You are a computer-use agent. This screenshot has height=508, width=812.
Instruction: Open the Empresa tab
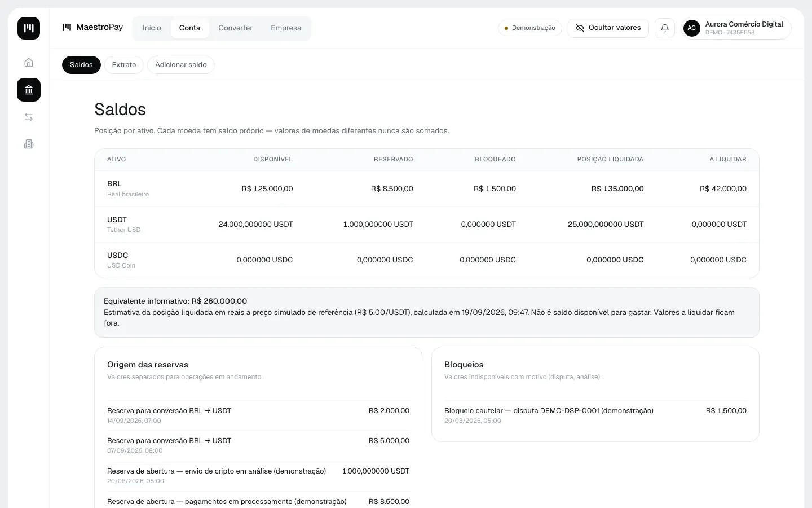[x=286, y=28]
